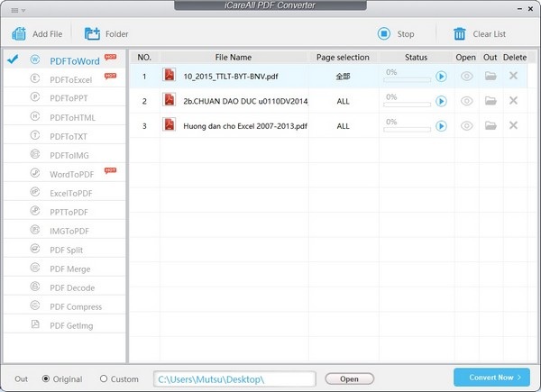Image resolution: width=541 pixels, height=392 pixels.
Task: Click PDF icon of 2b.CHUAN DAO DUC file
Action: click(x=170, y=99)
